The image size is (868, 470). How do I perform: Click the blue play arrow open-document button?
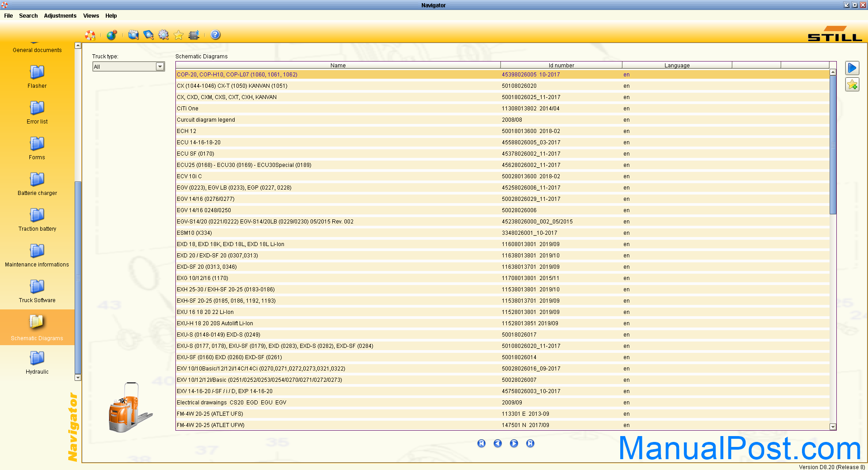pos(852,68)
